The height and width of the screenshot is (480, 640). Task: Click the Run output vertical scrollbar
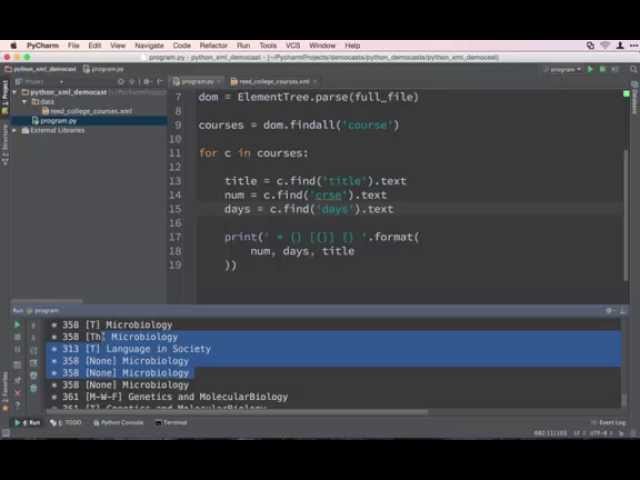(x=624, y=398)
